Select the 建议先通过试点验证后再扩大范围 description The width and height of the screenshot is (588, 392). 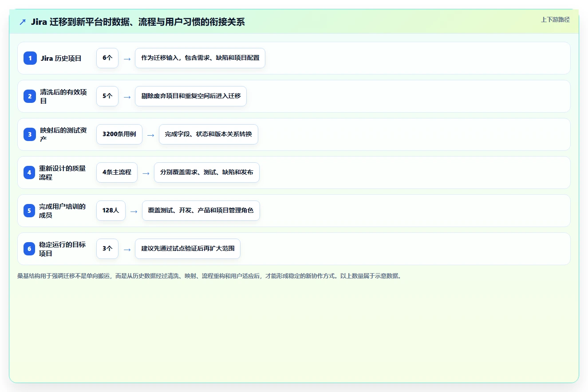tap(188, 249)
